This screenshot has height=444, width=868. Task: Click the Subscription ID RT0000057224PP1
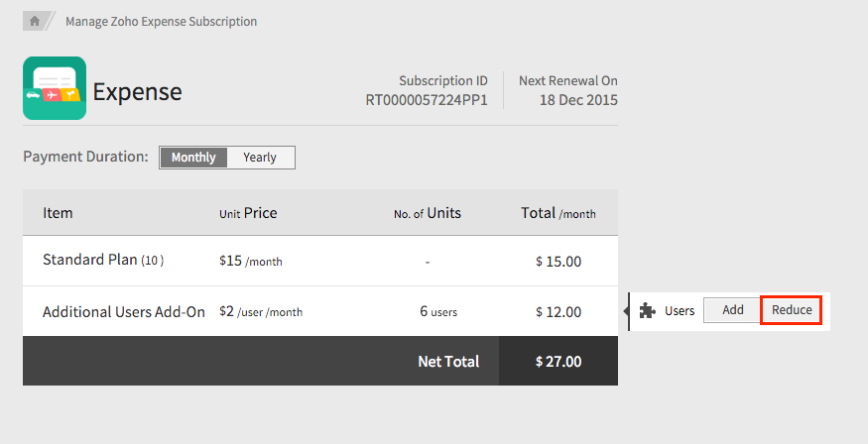pos(427,100)
